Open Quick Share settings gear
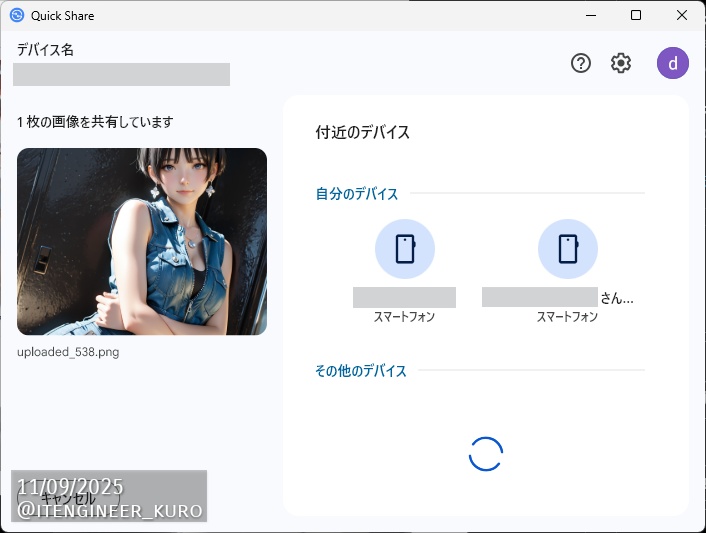 click(x=621, y=63)
